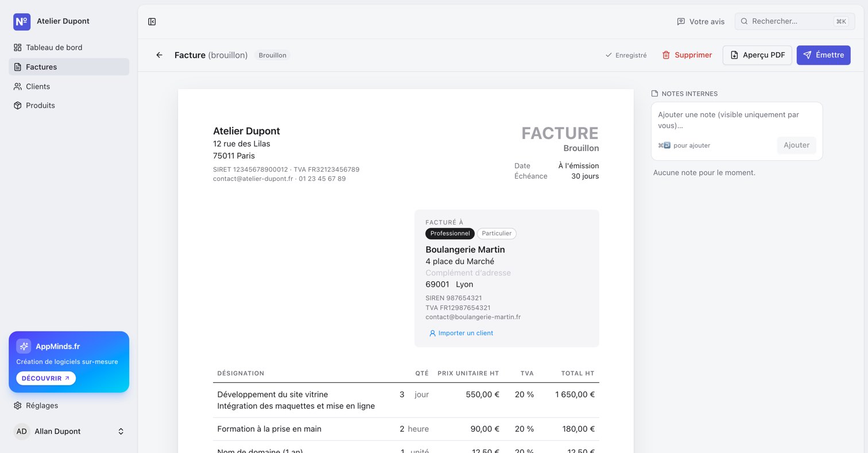Go back using the left arrow
Viewport: 868px width, 453px height.
coord(160,55)
